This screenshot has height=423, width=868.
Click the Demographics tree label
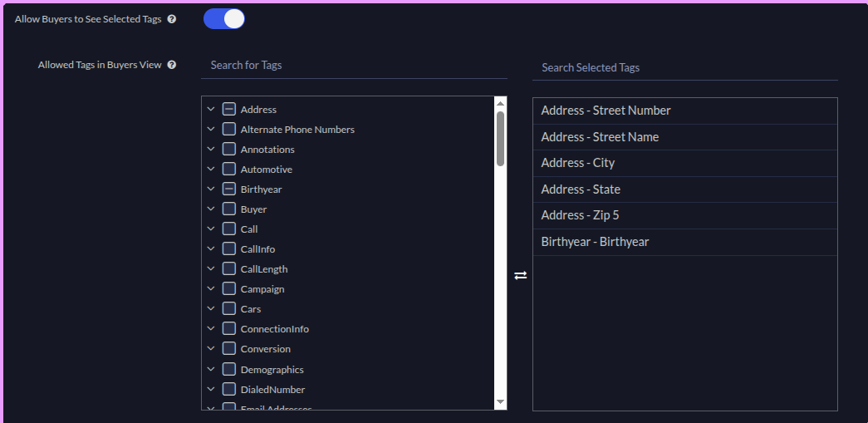pyautogui.click(x=272, y=369)
